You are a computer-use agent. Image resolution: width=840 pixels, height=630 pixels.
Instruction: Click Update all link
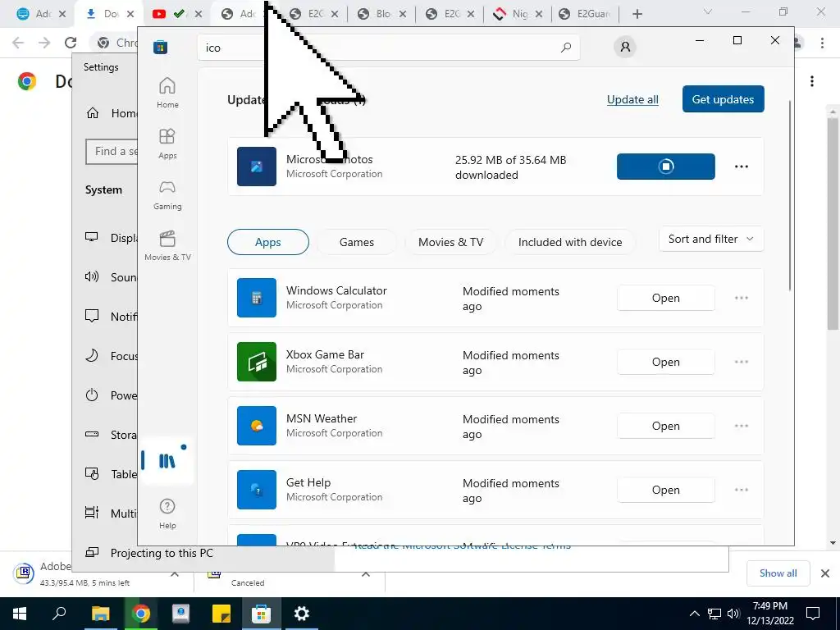tap(632, 99)
